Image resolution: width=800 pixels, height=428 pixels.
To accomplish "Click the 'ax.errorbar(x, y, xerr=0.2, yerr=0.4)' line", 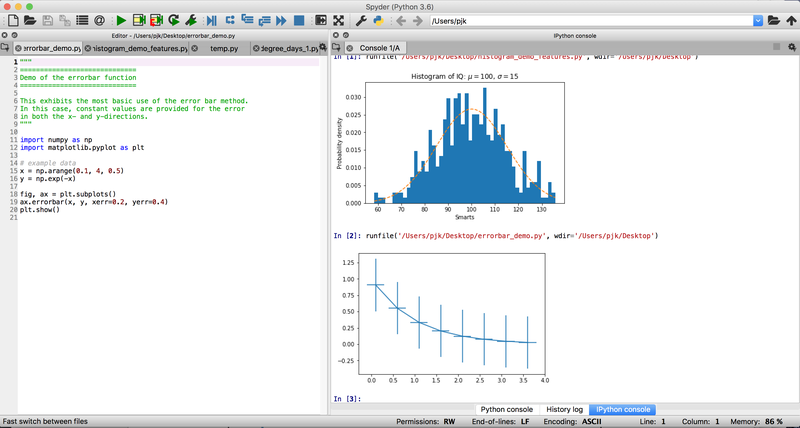I will pos(94,202).
